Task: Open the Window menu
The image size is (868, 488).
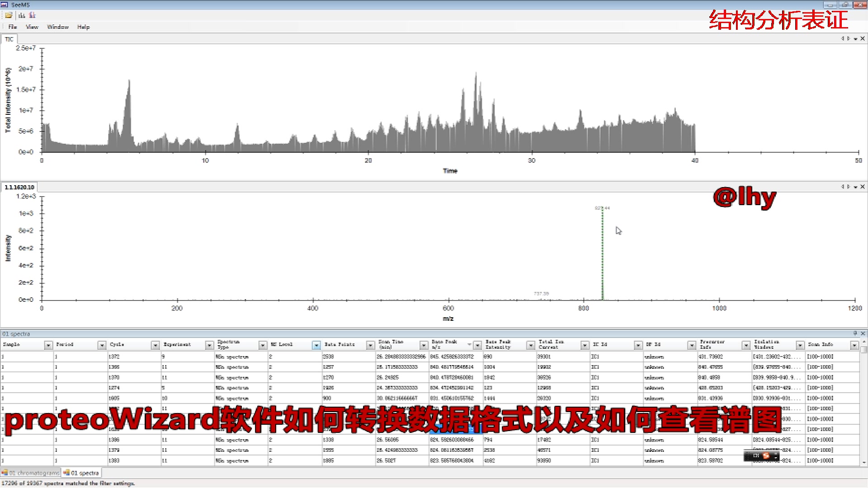Action: [x=58, y=27]
